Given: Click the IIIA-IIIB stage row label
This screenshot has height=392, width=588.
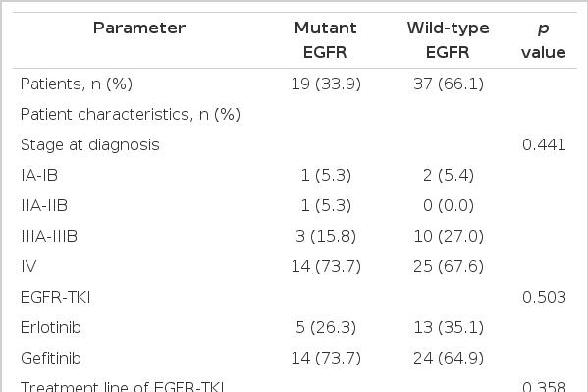Looking at the screenshot, I should coord(49,236).
